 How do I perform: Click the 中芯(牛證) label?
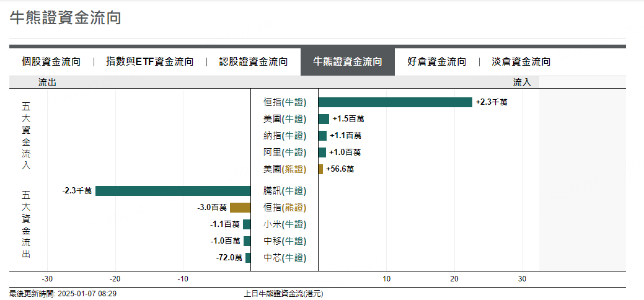(x=285, y=258)
